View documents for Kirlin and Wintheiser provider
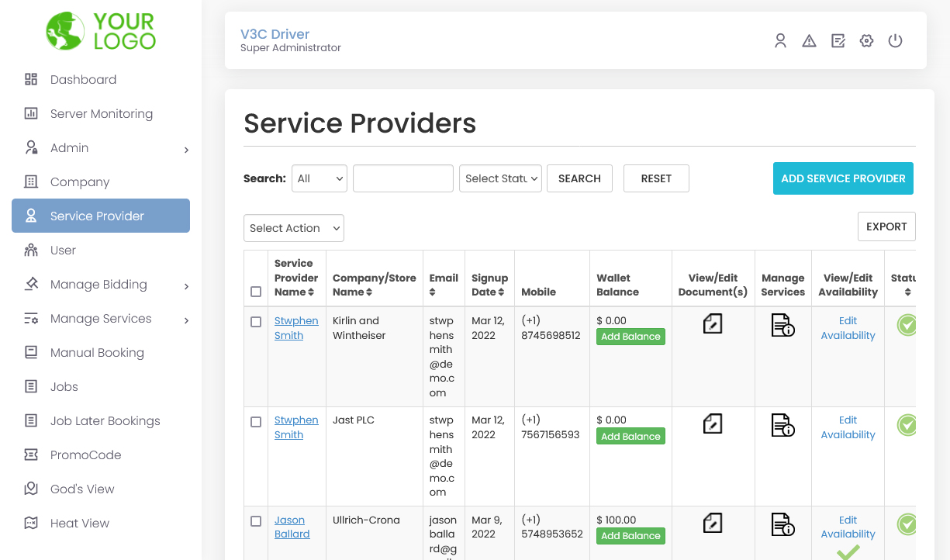Screen dimensions: 950x560 [712, 325]
